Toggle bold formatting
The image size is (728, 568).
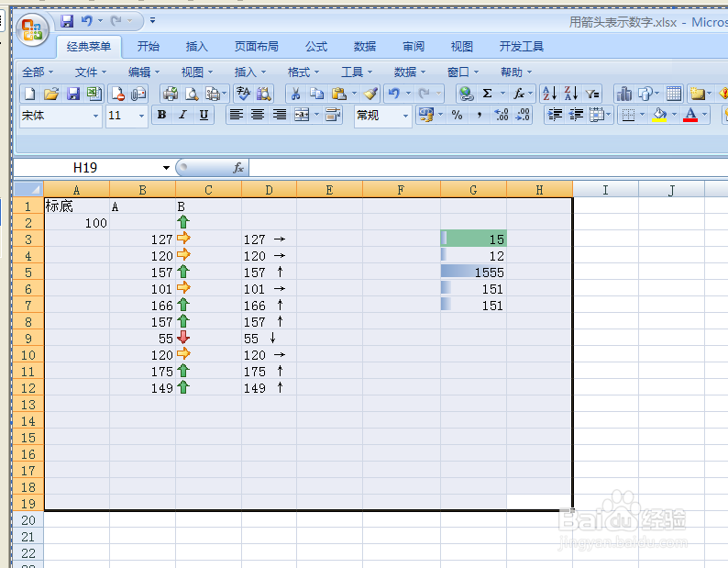tap(161, 115)
